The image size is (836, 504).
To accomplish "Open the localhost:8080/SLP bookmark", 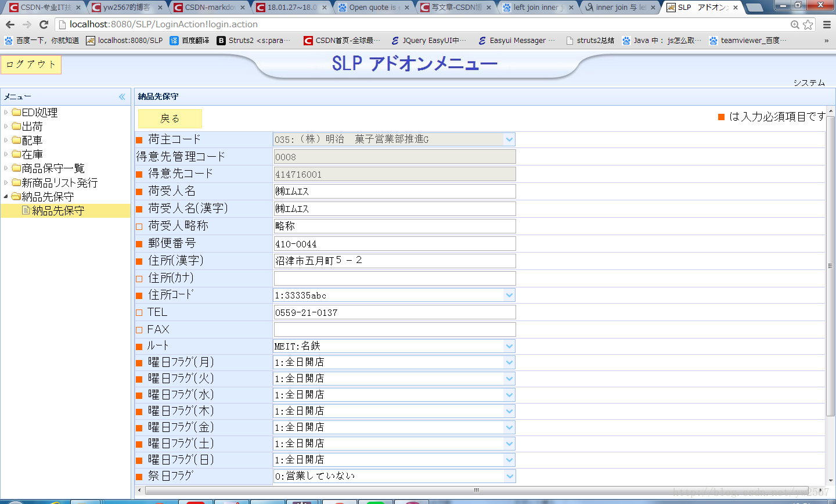I will pos(124,40).
